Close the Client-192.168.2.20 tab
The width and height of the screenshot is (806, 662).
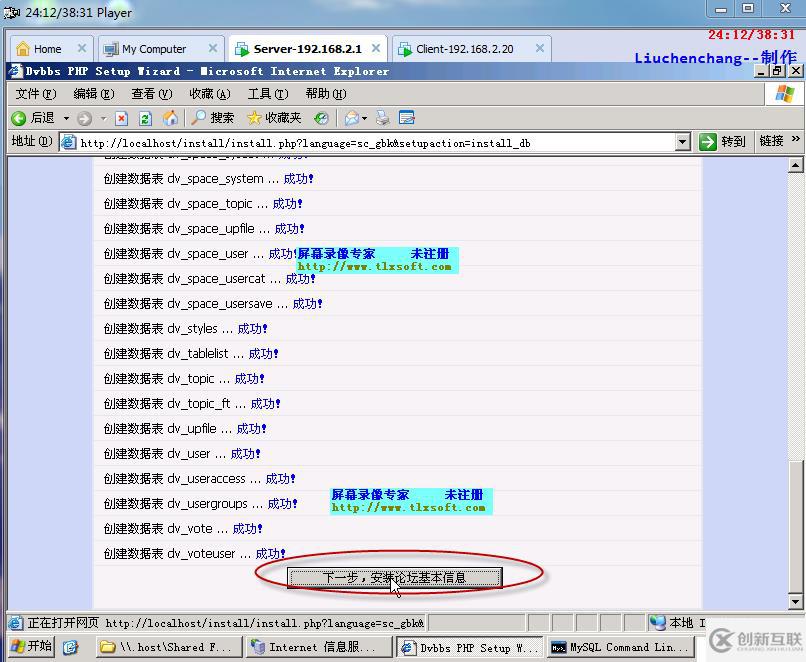540,48
